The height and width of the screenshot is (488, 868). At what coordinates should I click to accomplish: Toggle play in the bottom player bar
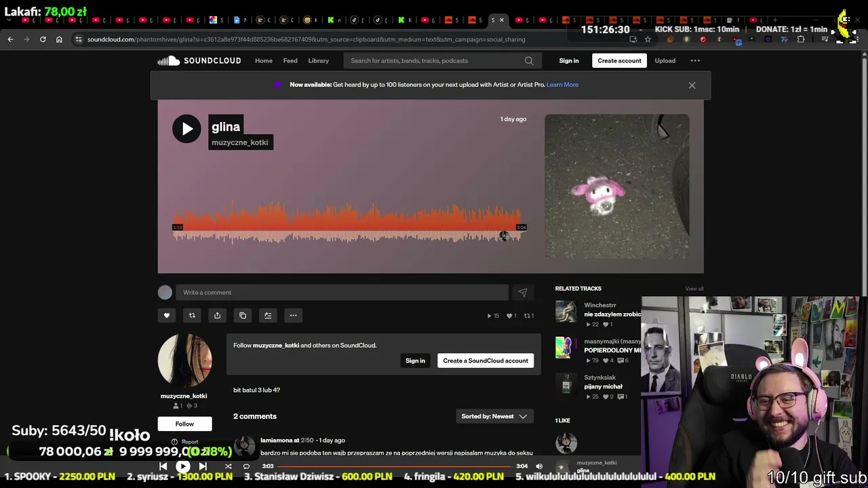tap(182, 466)
